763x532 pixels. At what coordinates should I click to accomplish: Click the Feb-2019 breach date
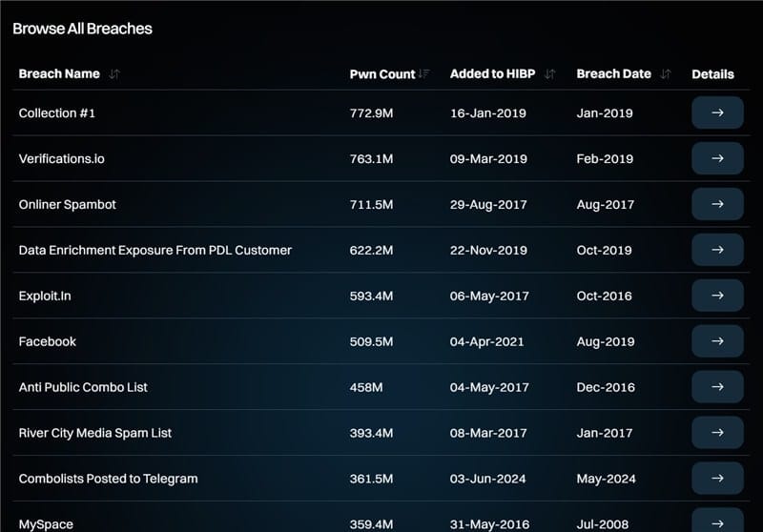(605, 159)
